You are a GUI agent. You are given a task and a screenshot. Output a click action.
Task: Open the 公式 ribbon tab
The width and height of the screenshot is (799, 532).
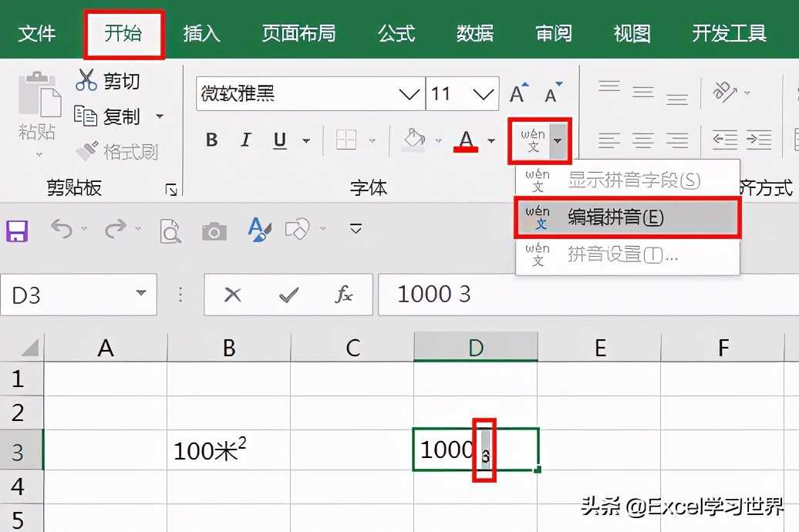coord(396,34)
